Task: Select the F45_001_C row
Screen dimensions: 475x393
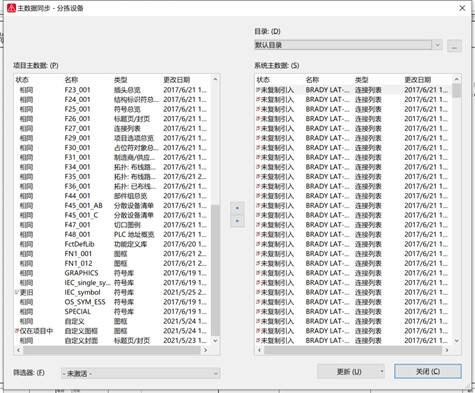Action: click(113, 215)
